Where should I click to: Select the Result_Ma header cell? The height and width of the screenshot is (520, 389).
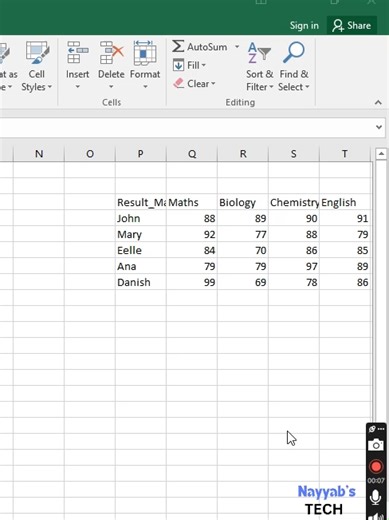click(x=141, y=202)
